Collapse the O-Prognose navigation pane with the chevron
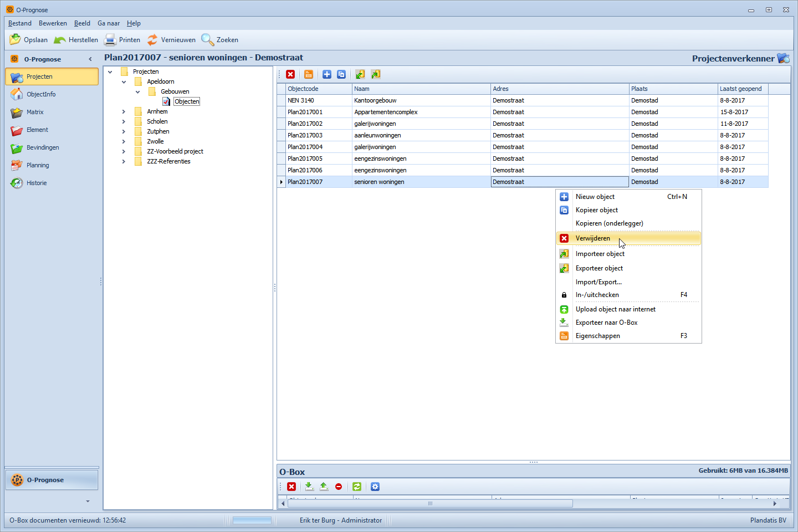798x532 pixels. coord(90,59)
